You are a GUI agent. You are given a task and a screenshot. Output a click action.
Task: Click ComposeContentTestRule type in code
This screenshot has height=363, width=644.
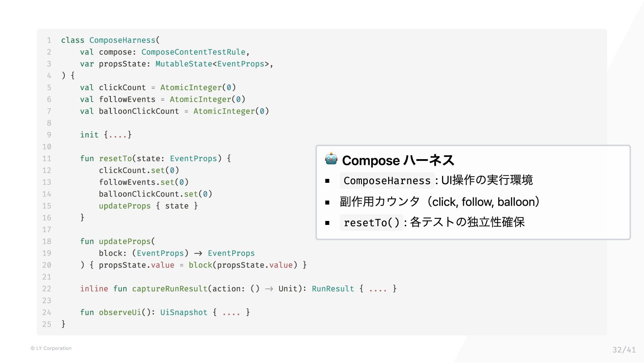[x=193, y=52]
